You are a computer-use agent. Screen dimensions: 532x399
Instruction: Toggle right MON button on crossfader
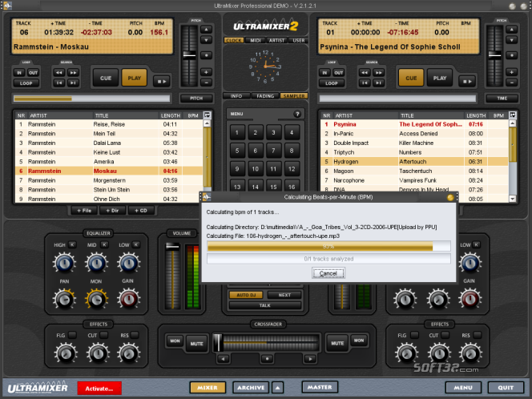click(359, 341)
